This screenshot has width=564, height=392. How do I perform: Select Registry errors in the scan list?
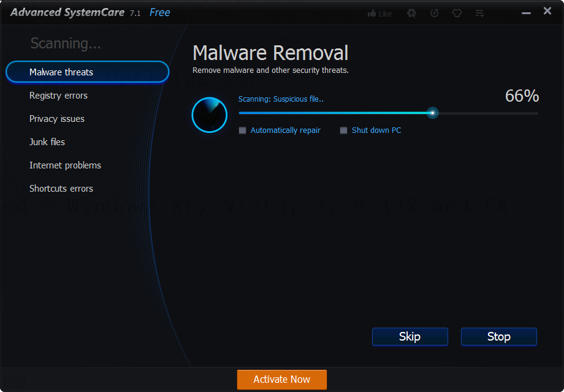tap(58, 96)
